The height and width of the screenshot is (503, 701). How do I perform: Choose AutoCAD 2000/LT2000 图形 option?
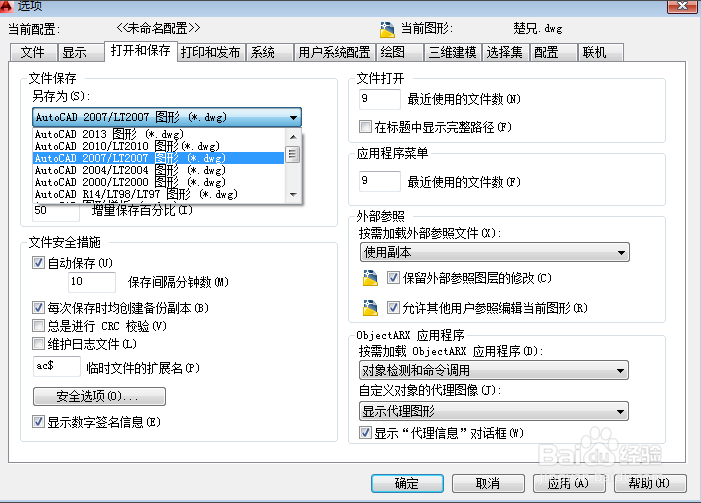(159, 182)
